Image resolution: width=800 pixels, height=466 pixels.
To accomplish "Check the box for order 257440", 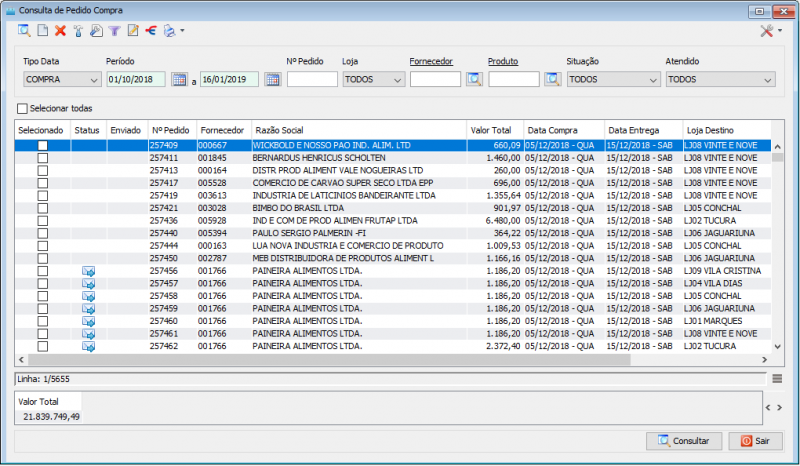I will click(x=43, y=233).
